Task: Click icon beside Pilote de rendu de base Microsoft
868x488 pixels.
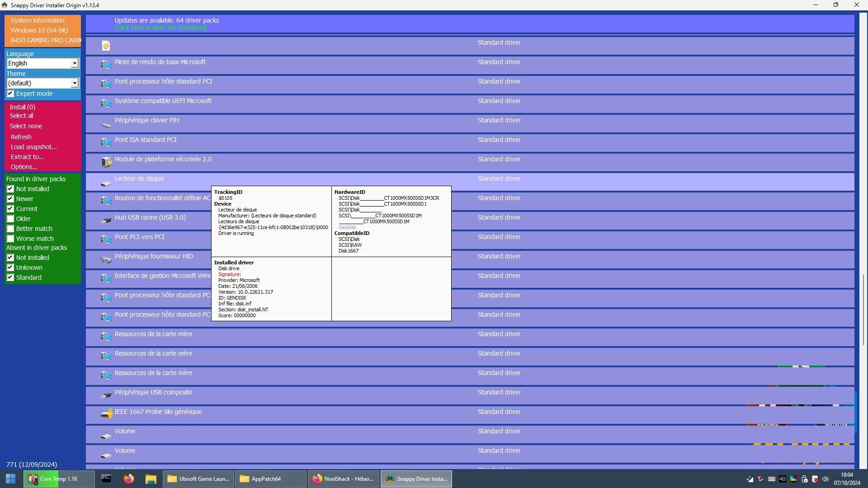Action: [106, 65]
